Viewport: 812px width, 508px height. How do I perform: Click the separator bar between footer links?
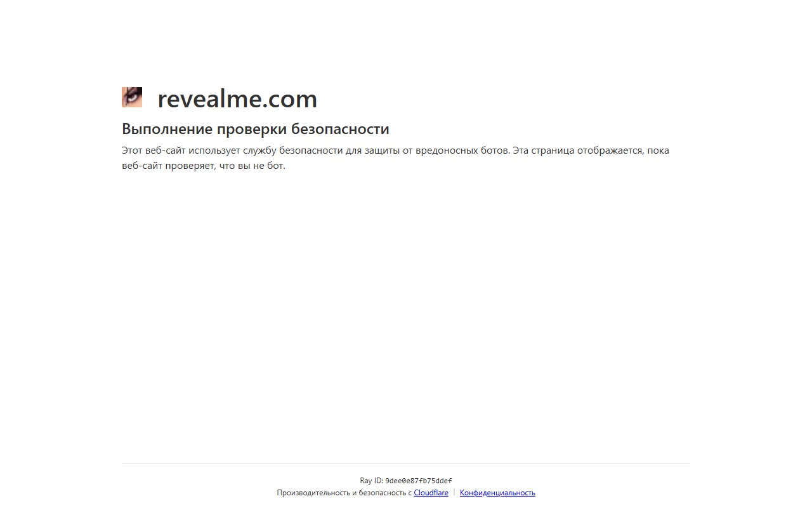(x=453, y=492)
